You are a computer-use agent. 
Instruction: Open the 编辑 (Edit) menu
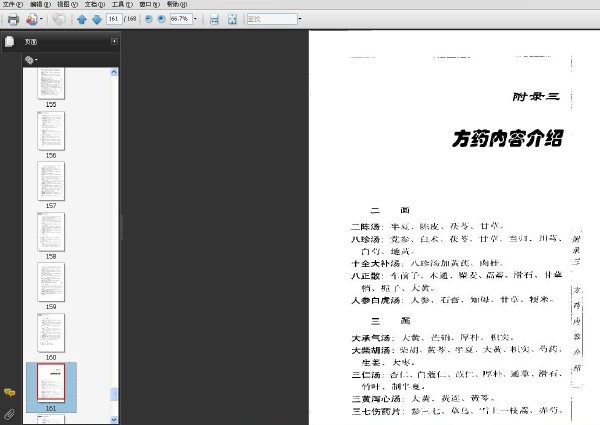40,4
